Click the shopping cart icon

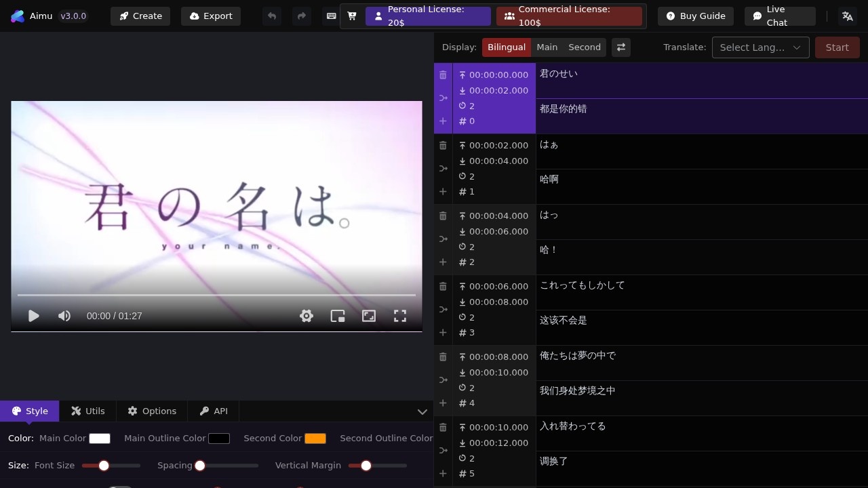pos(351,16)
